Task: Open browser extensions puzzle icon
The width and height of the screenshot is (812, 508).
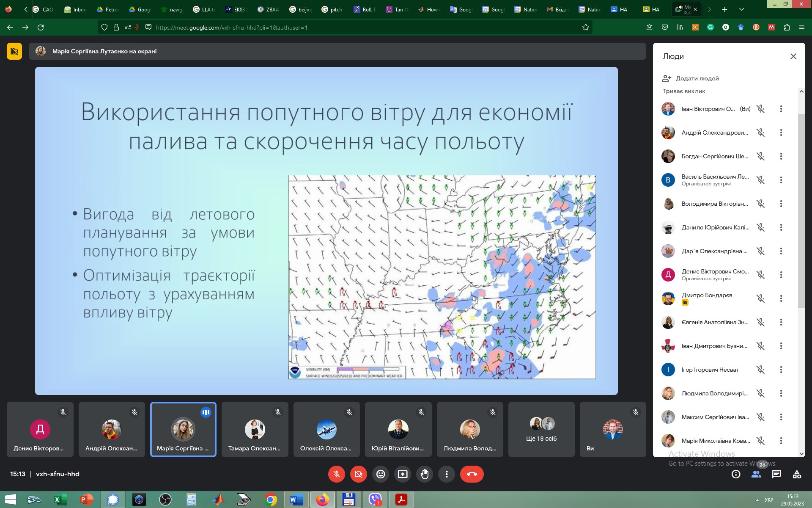Action: click(787, 27)
